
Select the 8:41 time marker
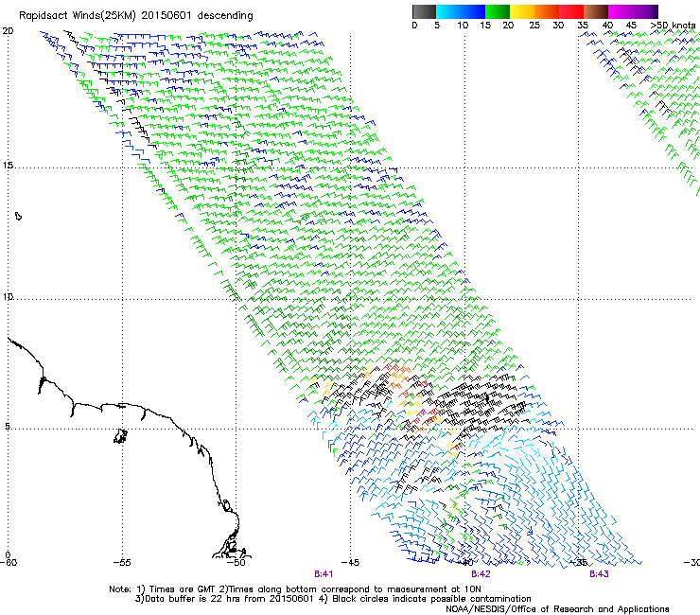[x=324, y=574]
